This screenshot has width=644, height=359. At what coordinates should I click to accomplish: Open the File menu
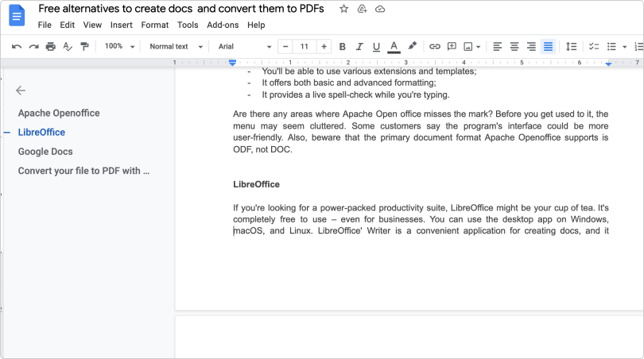tap(45, 25)
